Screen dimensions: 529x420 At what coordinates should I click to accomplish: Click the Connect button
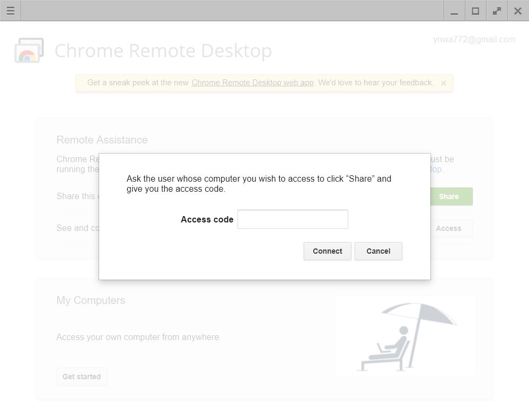[327, 251]
